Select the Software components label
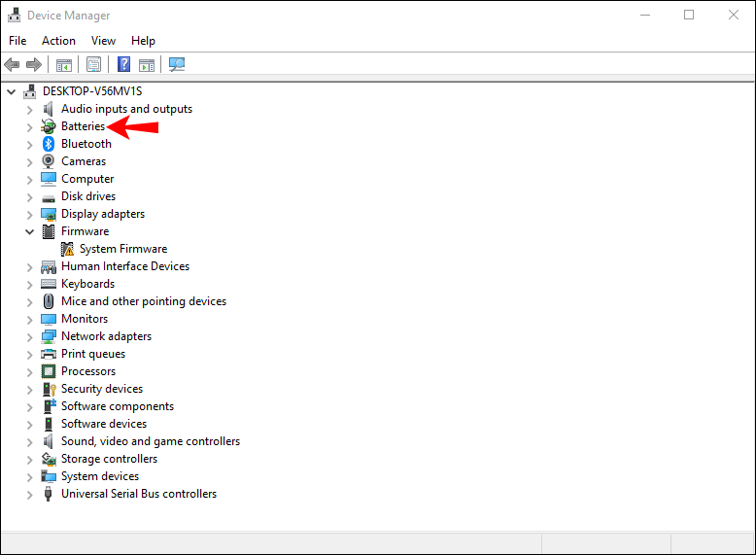The image size is (756, 555). coord(118,406)
